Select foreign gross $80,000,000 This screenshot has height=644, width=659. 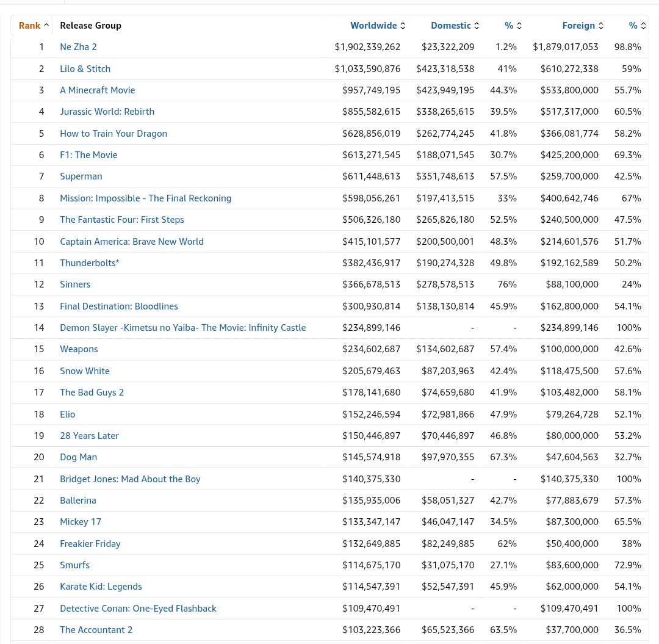tap(572, 436)
